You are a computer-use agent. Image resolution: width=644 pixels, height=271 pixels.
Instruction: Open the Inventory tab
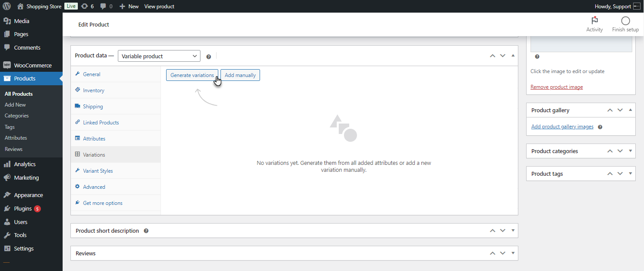tap(116, 90)
